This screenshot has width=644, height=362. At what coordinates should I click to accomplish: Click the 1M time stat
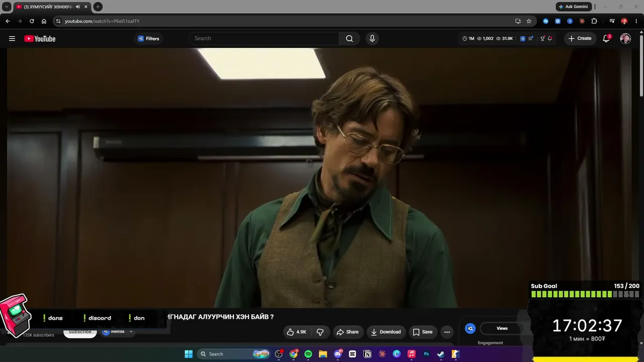[x=468, y=39]
